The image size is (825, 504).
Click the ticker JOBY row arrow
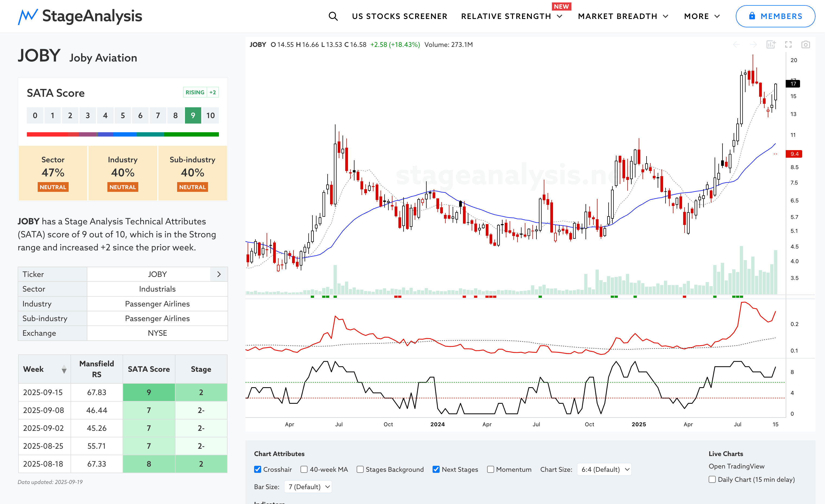219,274
